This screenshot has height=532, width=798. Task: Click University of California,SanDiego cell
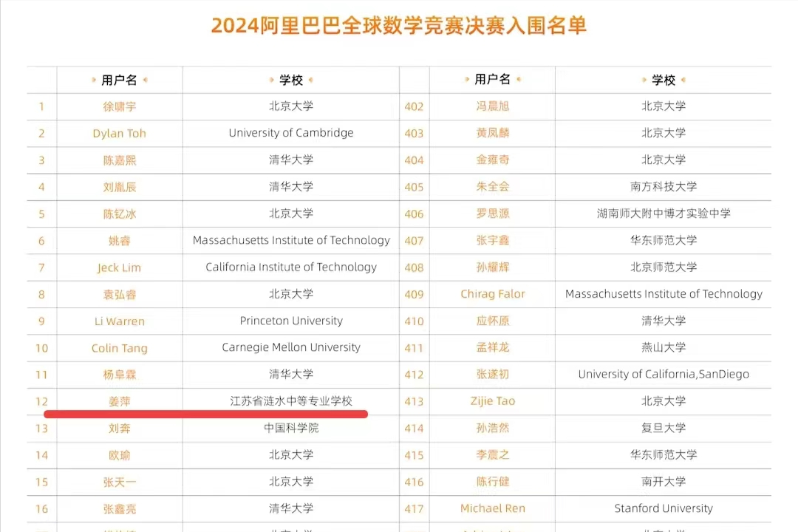664,374
